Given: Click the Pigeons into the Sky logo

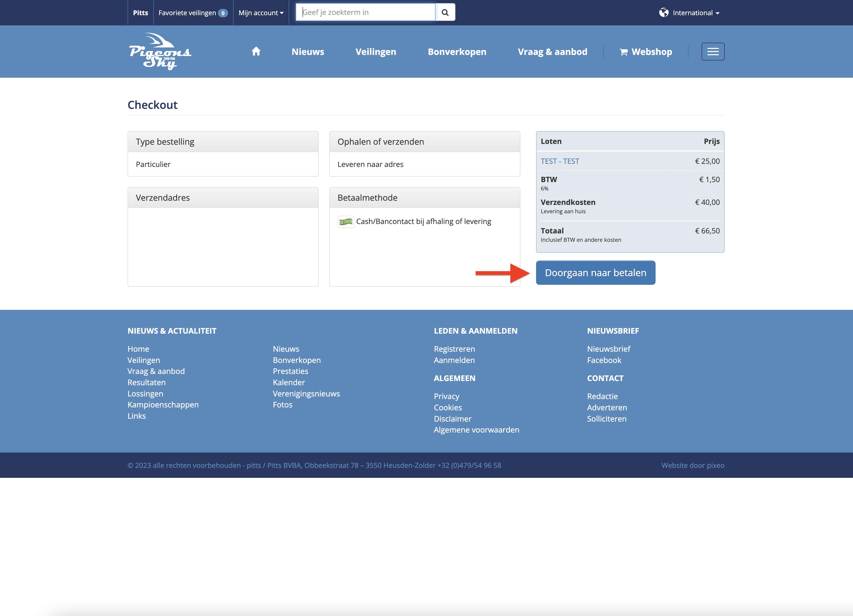Looking at the screenshot, I should [x=160, y=52].
